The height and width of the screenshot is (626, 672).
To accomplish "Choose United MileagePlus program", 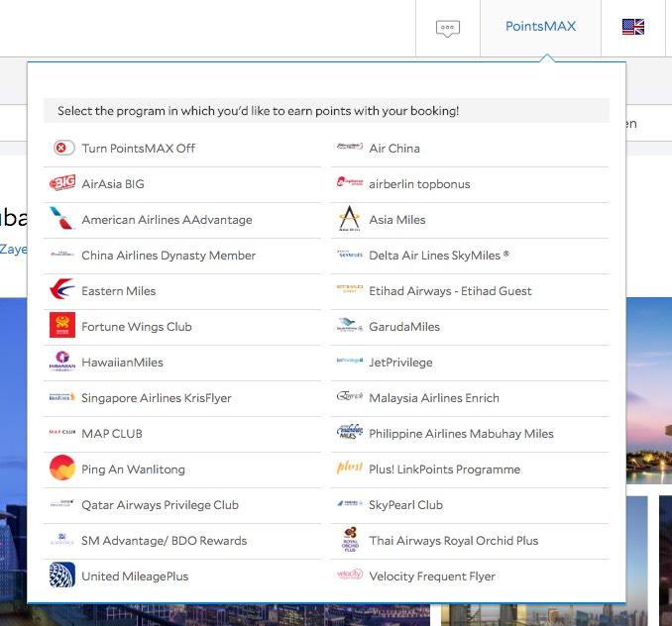I will click(x=135, y=576).
